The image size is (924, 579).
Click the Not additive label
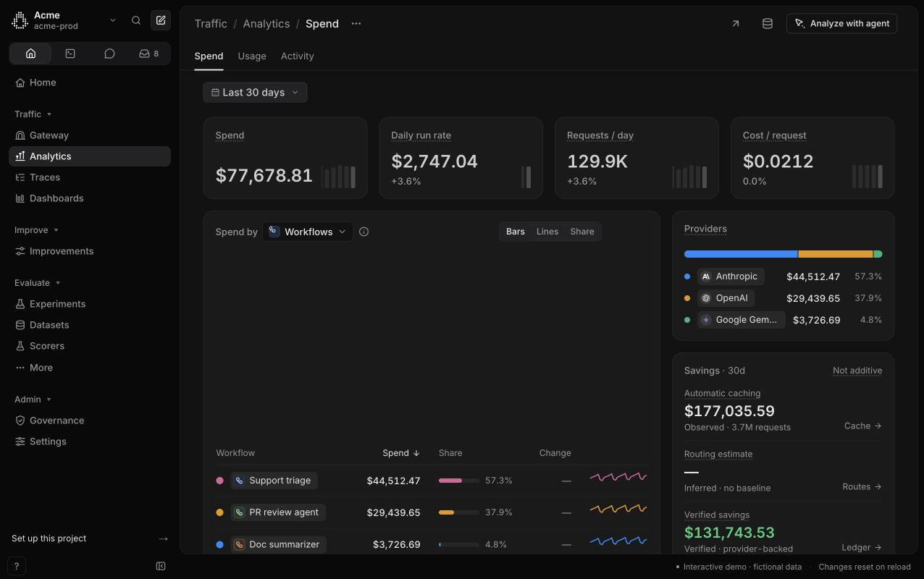[x=857, y=371]
